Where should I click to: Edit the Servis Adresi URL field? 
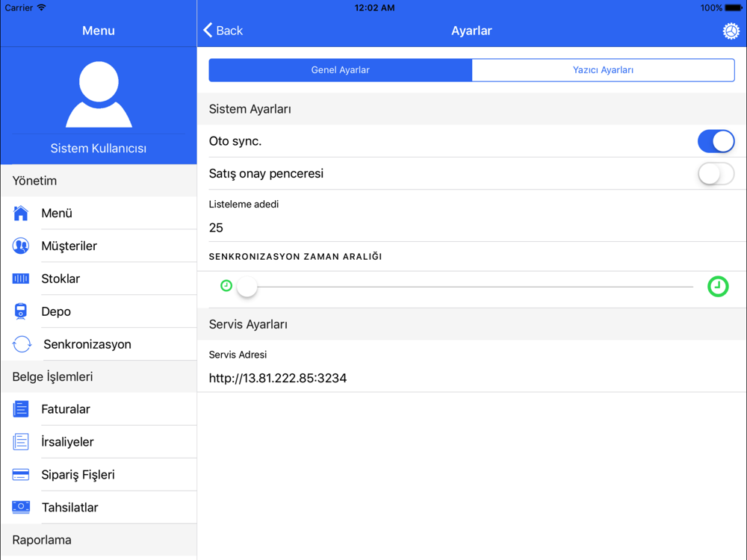(x=471, y=378)
